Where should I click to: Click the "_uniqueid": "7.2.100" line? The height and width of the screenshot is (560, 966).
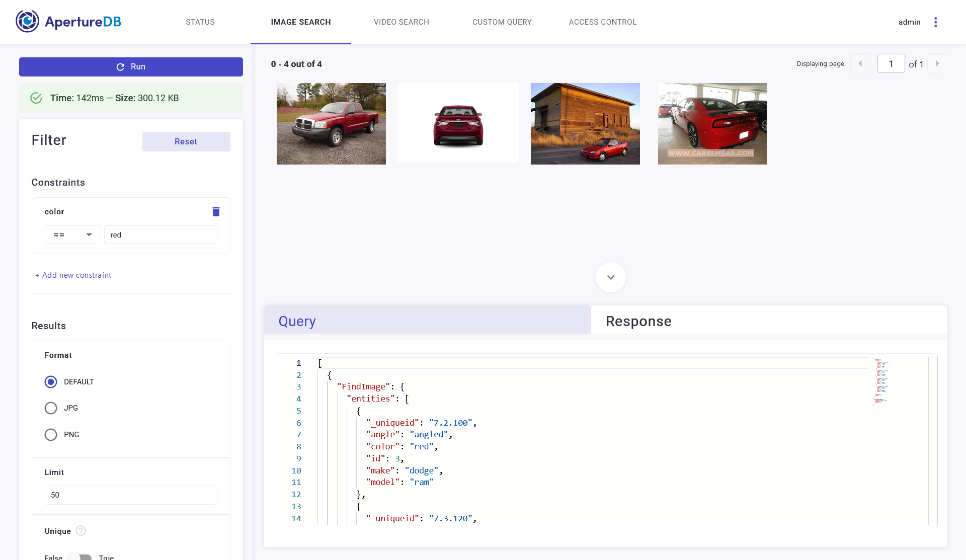coord(422,423)
